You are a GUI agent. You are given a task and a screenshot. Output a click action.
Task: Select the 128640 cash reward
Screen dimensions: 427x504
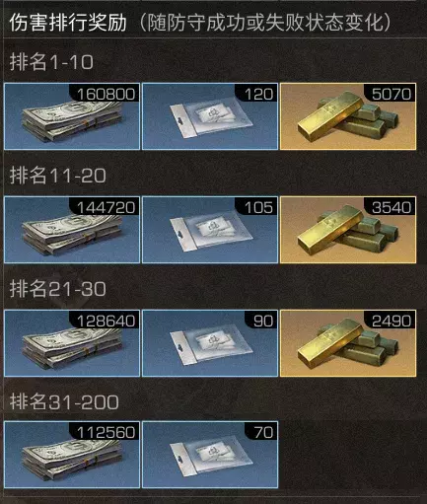[x=72, y=343]
